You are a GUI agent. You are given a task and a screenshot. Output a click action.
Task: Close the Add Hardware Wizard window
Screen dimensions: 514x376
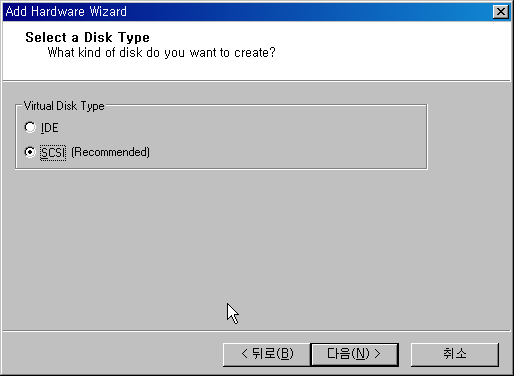click(x=501, y=12)
